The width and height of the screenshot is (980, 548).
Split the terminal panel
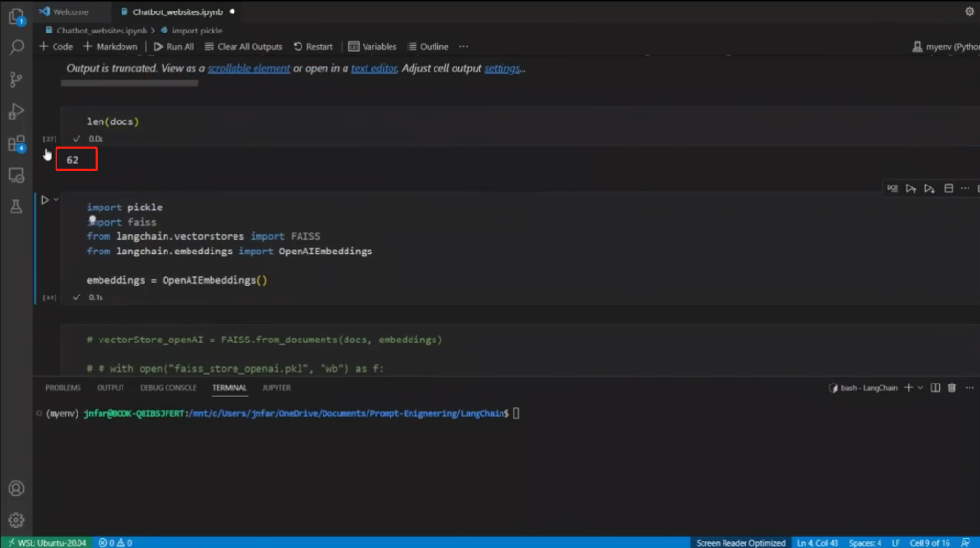click(936, 388)
